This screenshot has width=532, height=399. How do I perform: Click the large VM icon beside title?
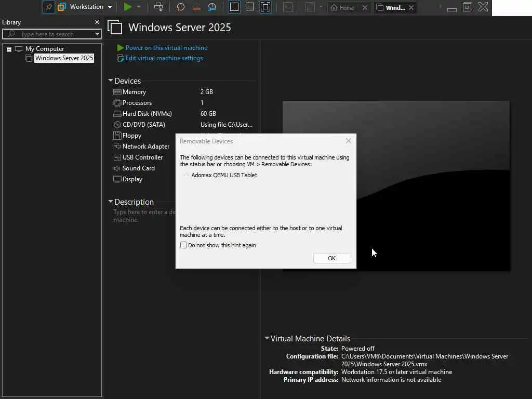pyautogui.click(x=115, y=27)
